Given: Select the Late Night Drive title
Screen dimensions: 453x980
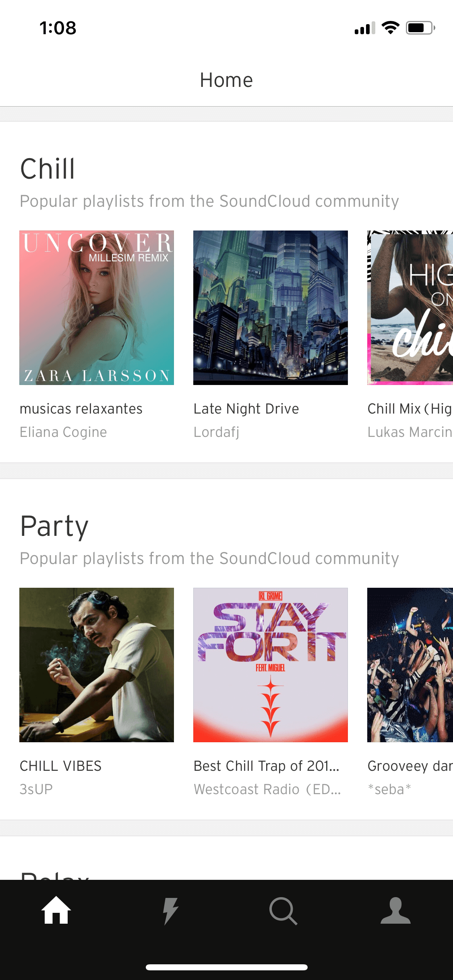Looking at the screenshot, I should click(x=246, y=409).
